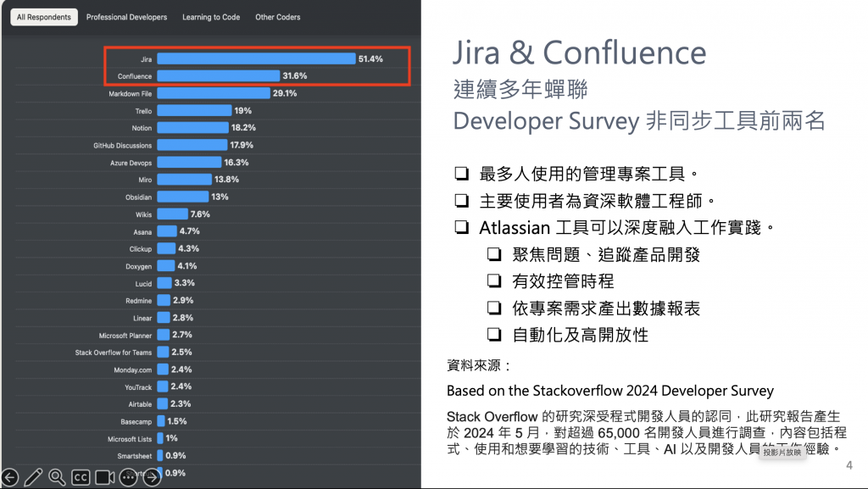
Task: Click the 17.9% value
Action: tap(242, 145)
